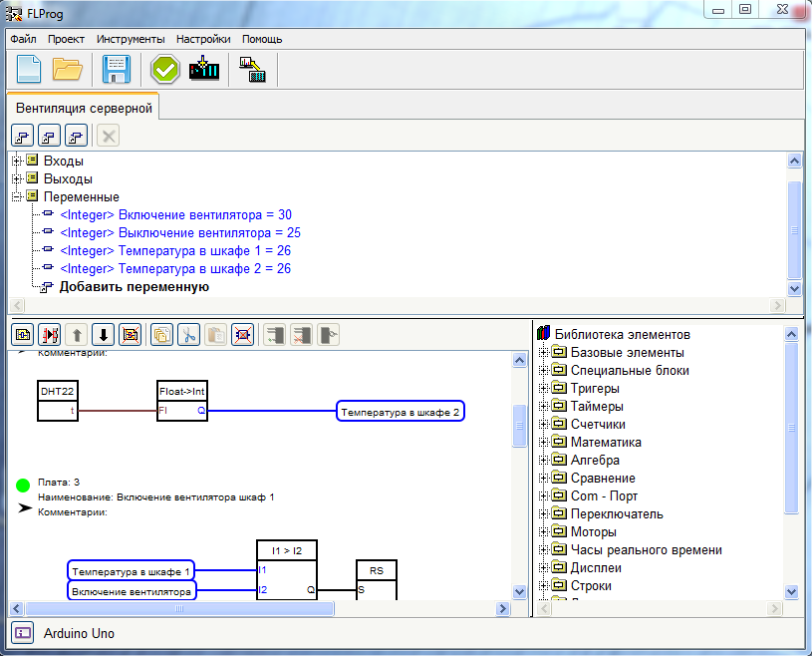812x656 pixels.
Task: Expand the Входы tree node
Action: [x=17, y=161]
